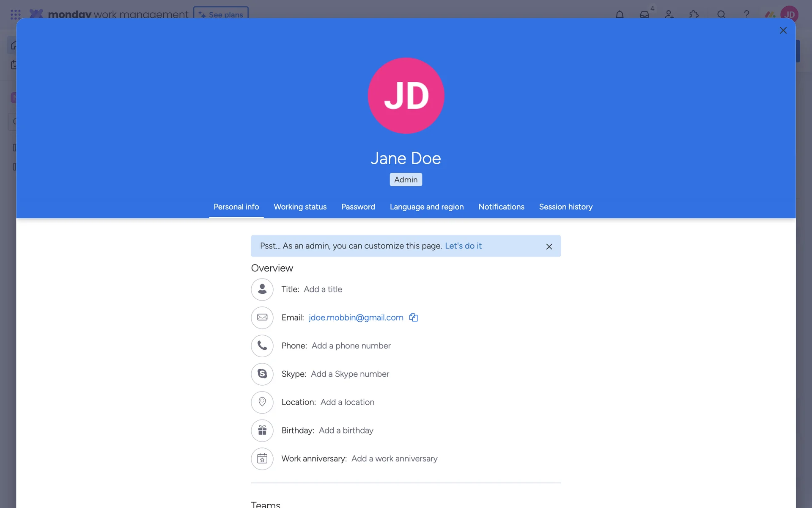View the Session history tab
This screenshot has width=812, height=508.
(x=565, y=207)
